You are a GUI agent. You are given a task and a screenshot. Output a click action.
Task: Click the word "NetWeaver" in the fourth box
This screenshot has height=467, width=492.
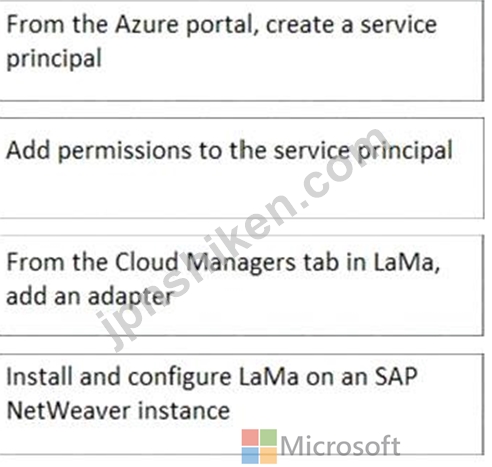click(69, 410)
